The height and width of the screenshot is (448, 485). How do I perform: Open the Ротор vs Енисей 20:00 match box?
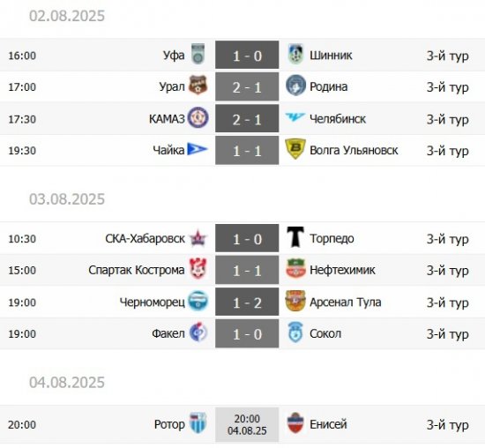point(247,424)
